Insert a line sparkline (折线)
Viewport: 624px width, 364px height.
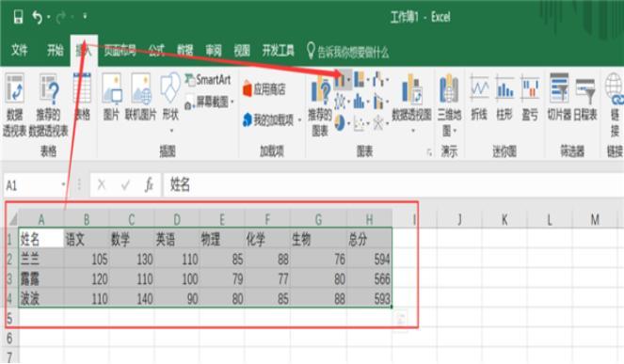[x=480, y=97]
